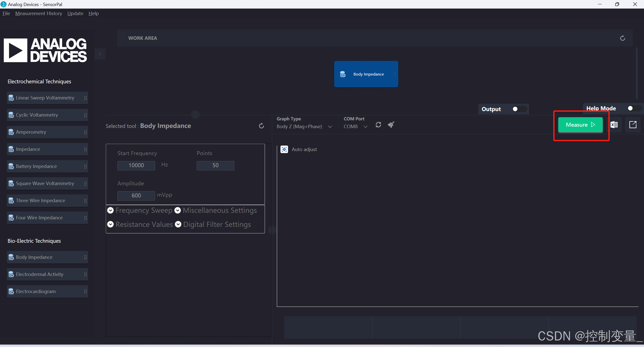Open the Graph Type dropdown
Screen dimensions: 644x347
pos(330,127)
